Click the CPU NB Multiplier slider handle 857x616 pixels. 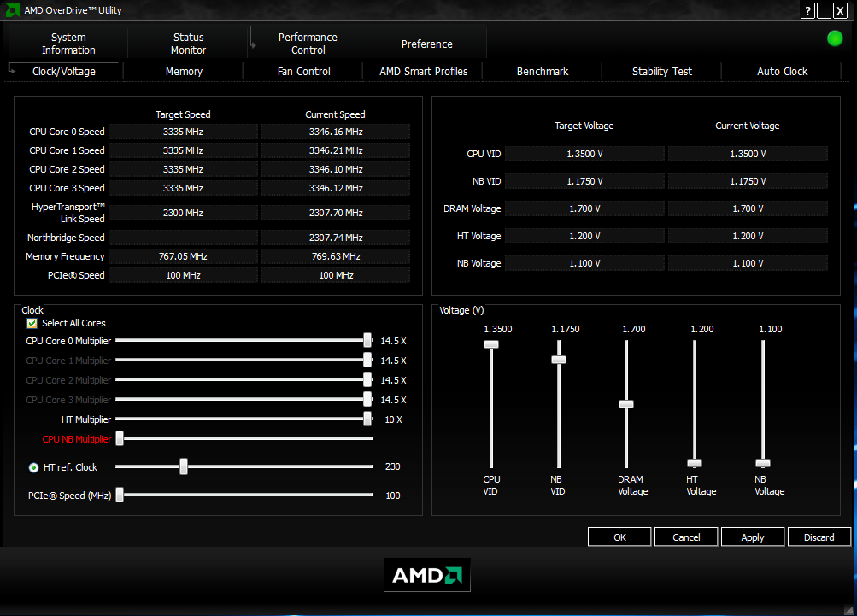120,438
